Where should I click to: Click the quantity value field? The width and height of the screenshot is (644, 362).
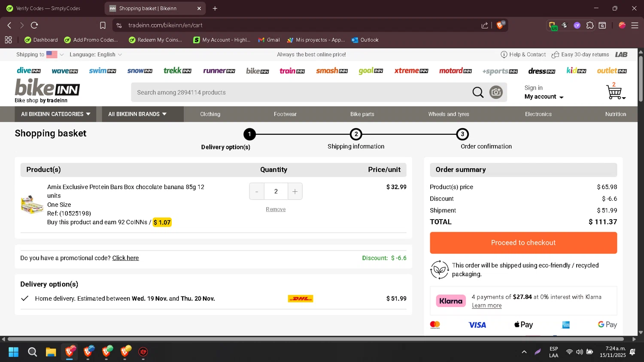[x=276, y=191]
